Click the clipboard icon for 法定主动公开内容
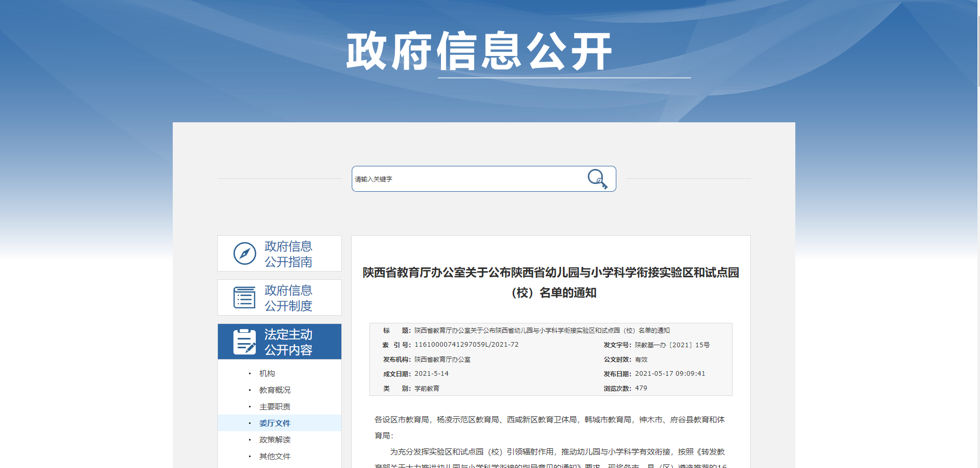The image size is (980, 468). [x=245, y=342]
